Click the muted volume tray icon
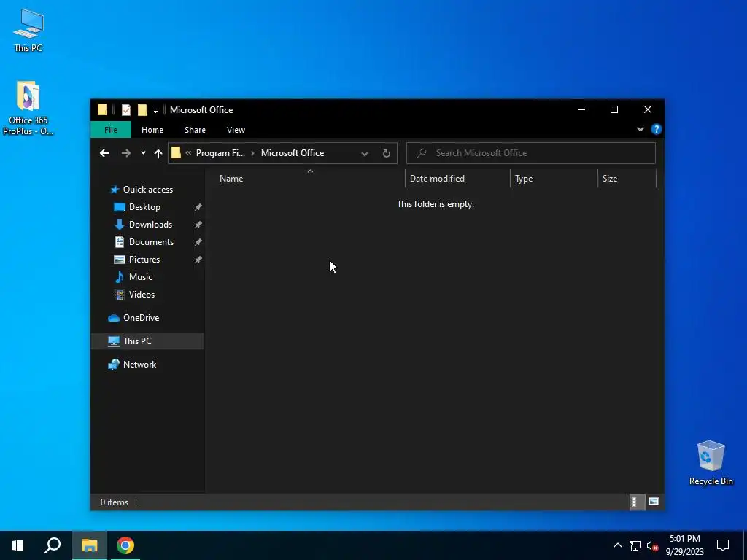747x560 pixels. click(x=652, y=545)
